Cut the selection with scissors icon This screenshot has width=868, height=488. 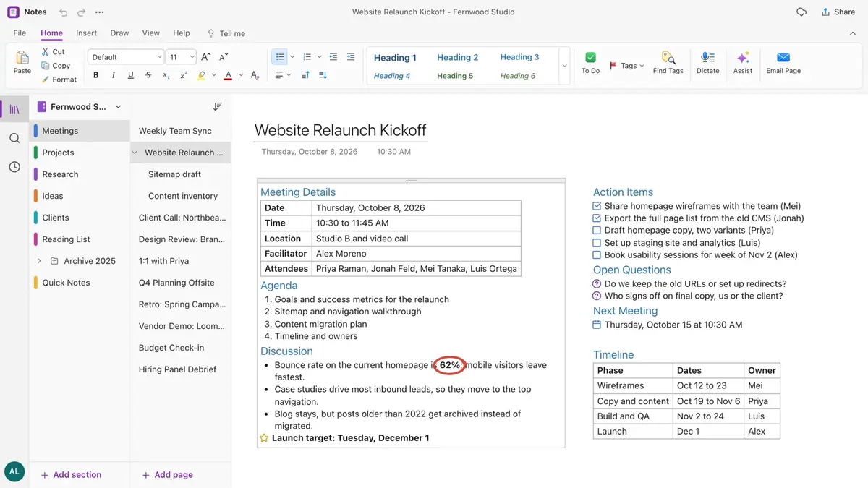tap(53, 52)
